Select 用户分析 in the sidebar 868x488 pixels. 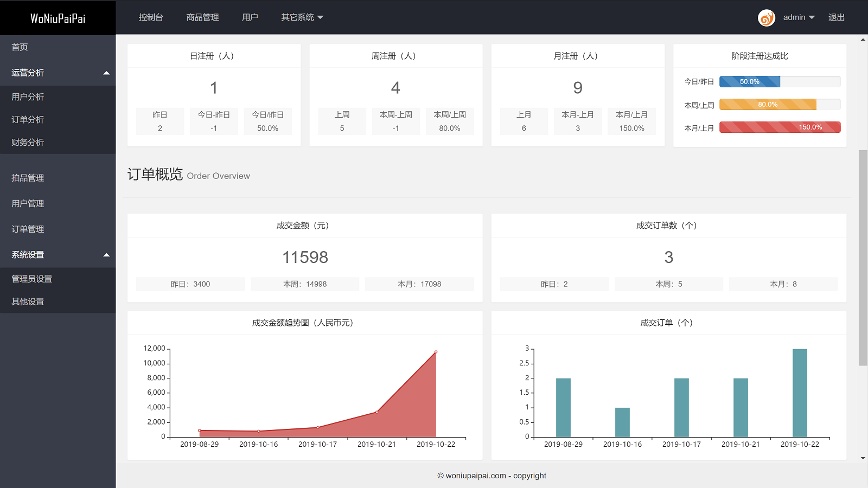tap(58, 97)
